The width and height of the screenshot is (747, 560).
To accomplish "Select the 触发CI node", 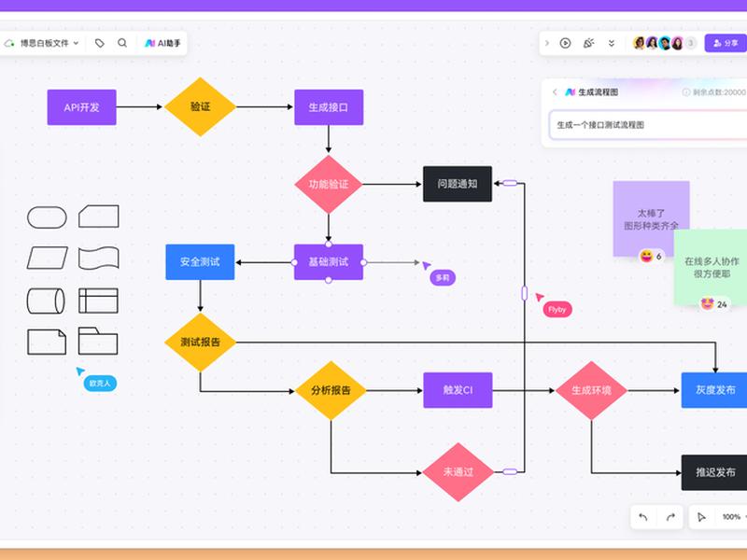I will (x=458, y=390).
